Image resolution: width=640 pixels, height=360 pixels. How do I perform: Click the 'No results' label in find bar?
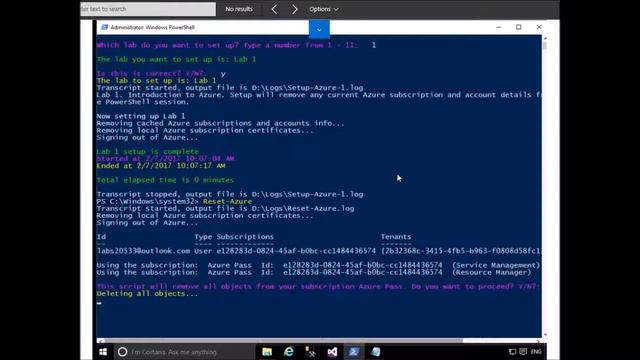pos(239,9)
